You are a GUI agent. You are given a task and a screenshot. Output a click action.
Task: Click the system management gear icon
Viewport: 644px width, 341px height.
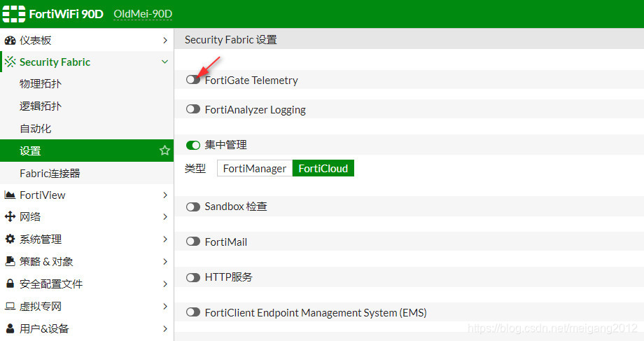click(x=10, y=239)
